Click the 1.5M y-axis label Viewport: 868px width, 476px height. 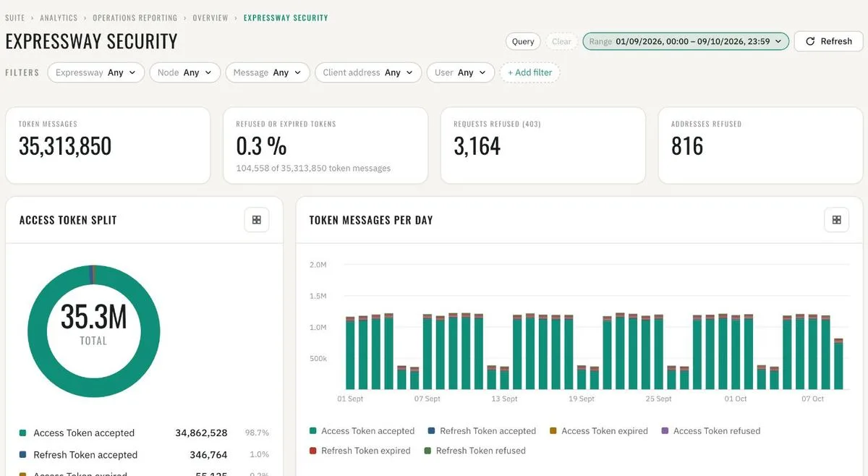(318, 297)
